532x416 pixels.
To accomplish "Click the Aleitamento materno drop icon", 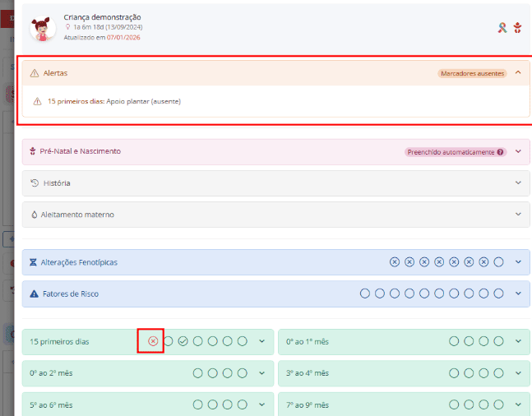I will [x=35, y=215].
